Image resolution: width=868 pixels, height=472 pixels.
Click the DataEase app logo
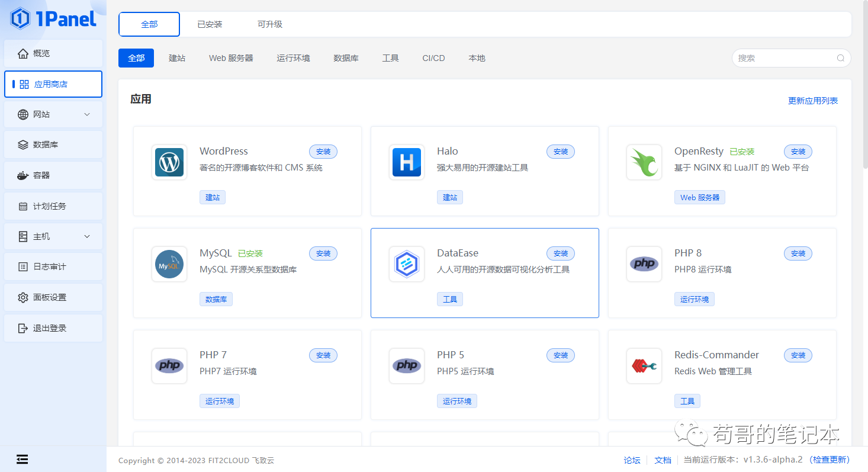tap(407, 264)
